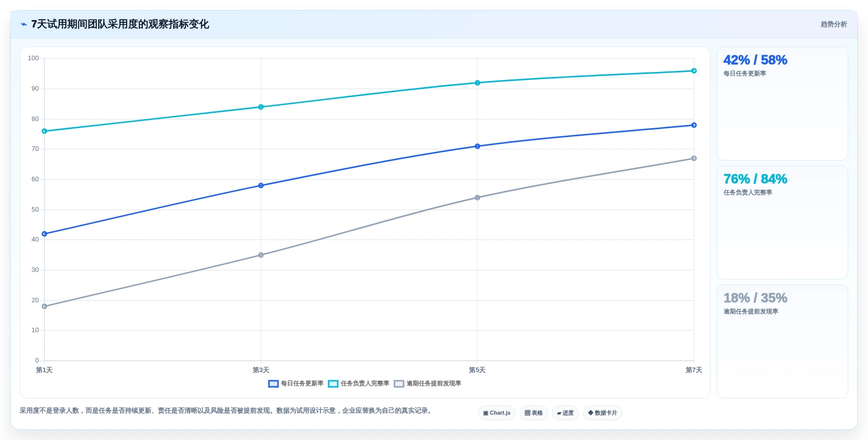Click the 任务负责人完整率 caption in the stat card
Image resolution: width=868 pixels, height=440 pixels.
coord(747,193)
